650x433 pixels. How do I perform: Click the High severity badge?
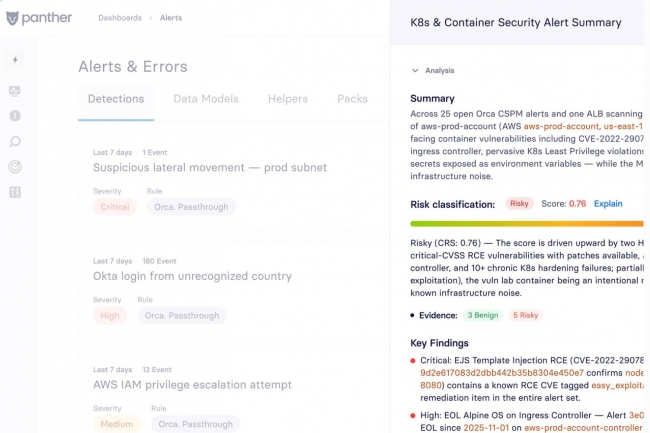(110, 315)
